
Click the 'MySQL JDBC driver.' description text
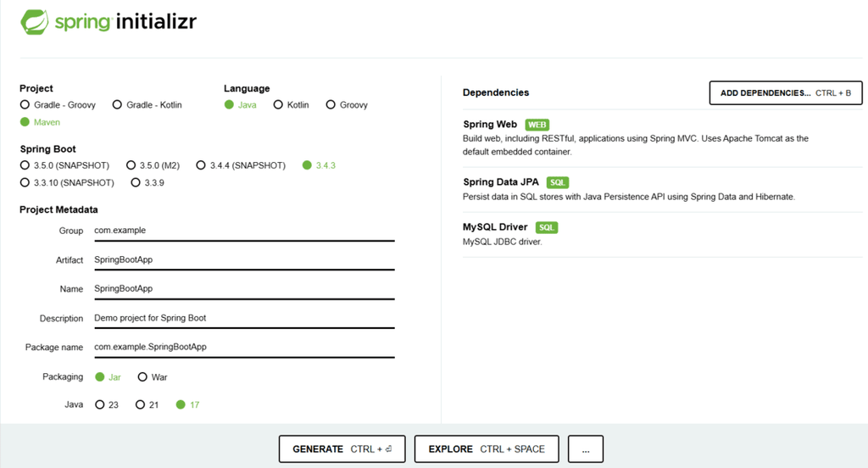pyautogui.click(x=502, y=242)
